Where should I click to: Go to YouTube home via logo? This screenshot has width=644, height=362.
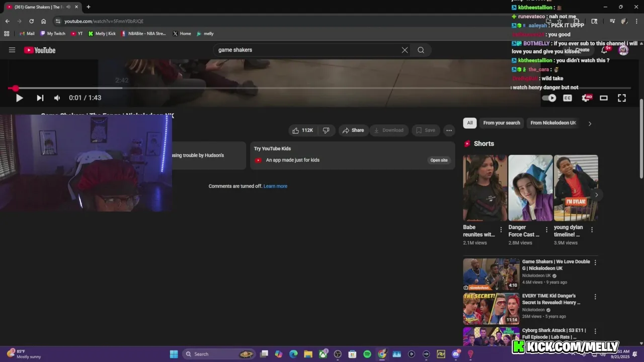click(40, 50)
